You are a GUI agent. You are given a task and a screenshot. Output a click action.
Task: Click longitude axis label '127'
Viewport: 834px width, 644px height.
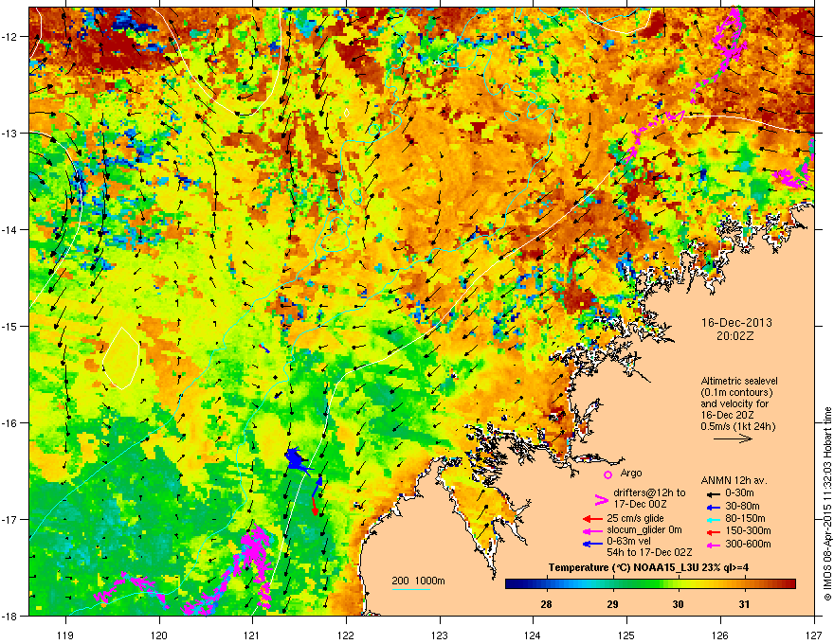click(x=814, y=635)
